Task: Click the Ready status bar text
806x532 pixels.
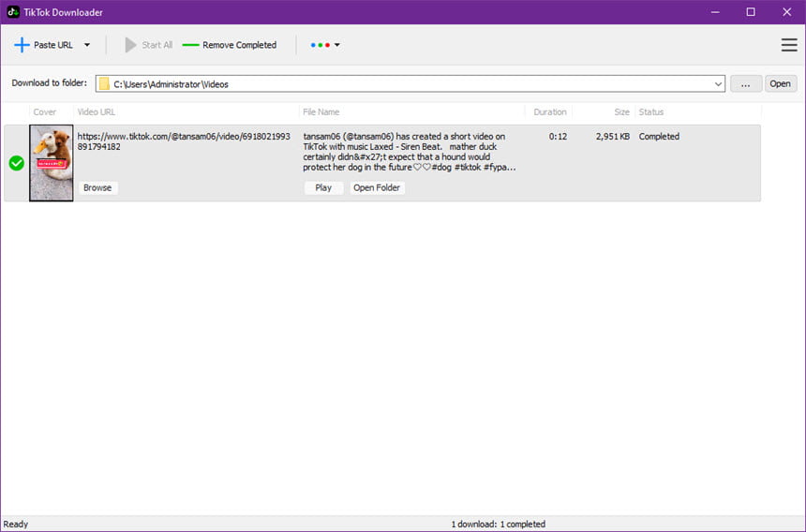Action: pos(15,525)
